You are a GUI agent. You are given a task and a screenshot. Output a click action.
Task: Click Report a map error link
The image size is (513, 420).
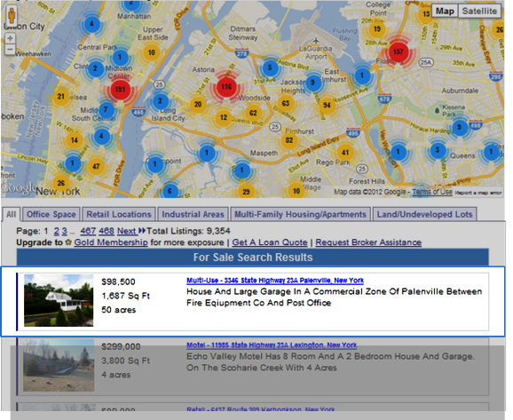tap(478, 193)
